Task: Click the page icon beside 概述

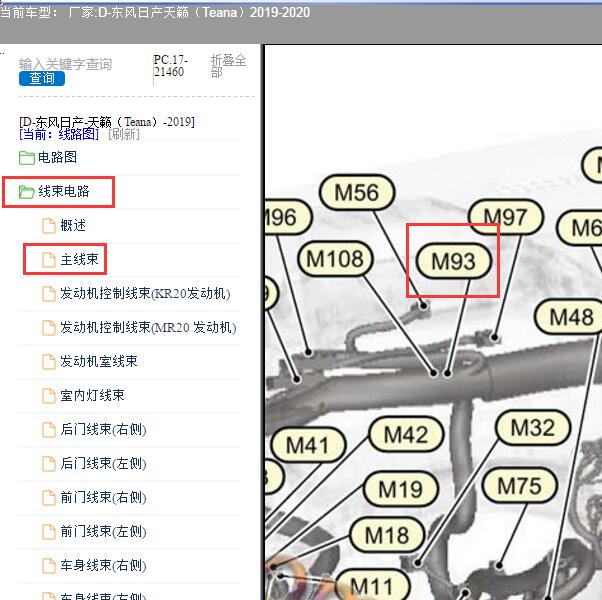Action: click(x=49, y=226)
